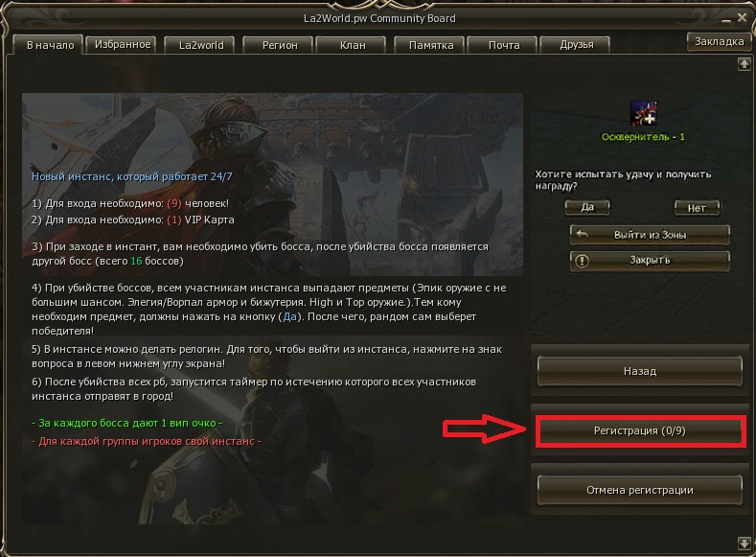The image size is (756, 557).
Task: Select the Регион tab
Action: (279, 45)
